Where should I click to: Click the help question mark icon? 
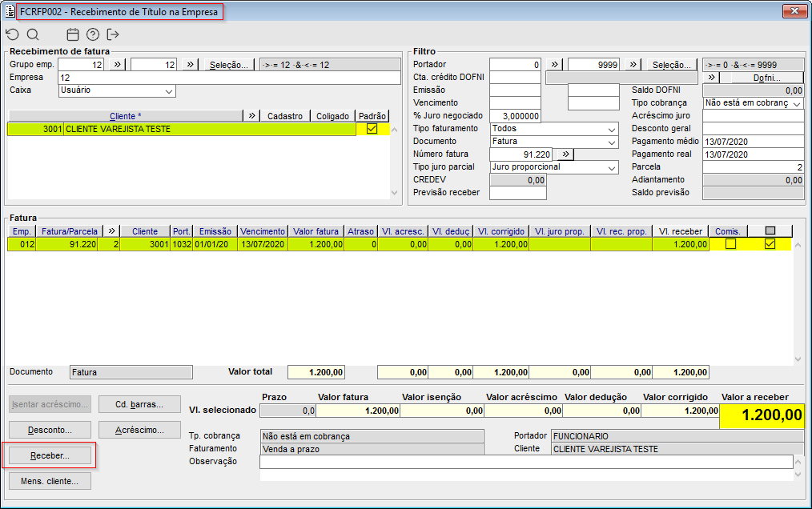tap(93, 34)
